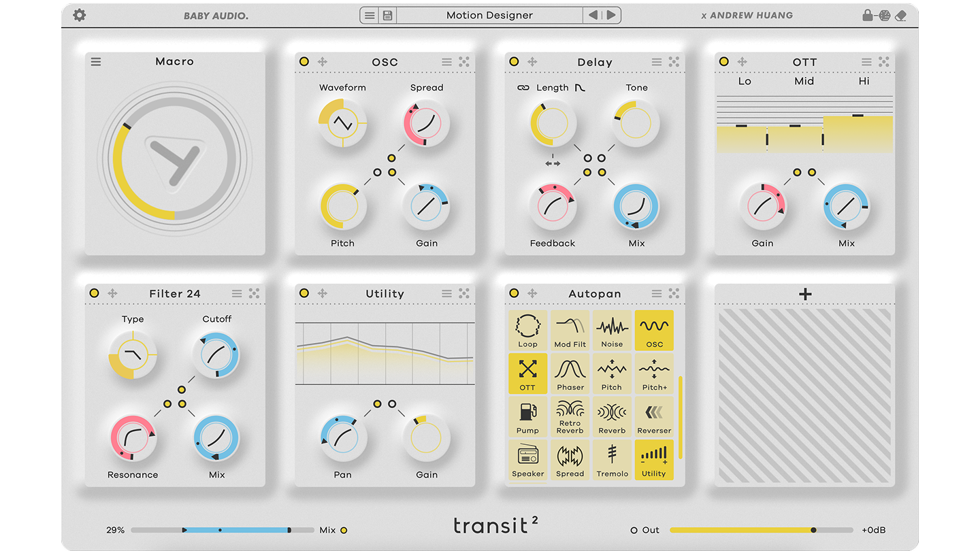Click the effect list scrollbar
This screenshot has width=980, height=551.
click(680, 417)
